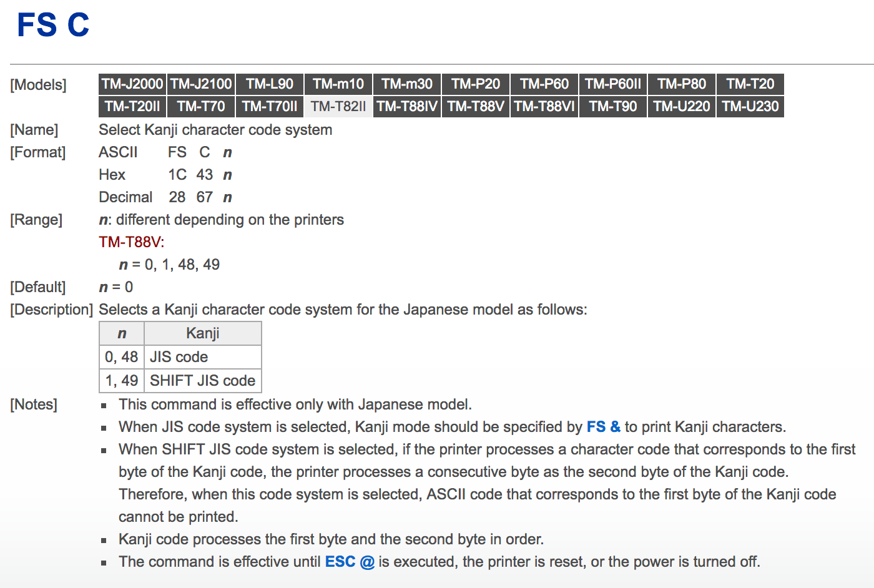Click the [Format] label
Viewport: 874px width, 588px height.
coord(38,152)
